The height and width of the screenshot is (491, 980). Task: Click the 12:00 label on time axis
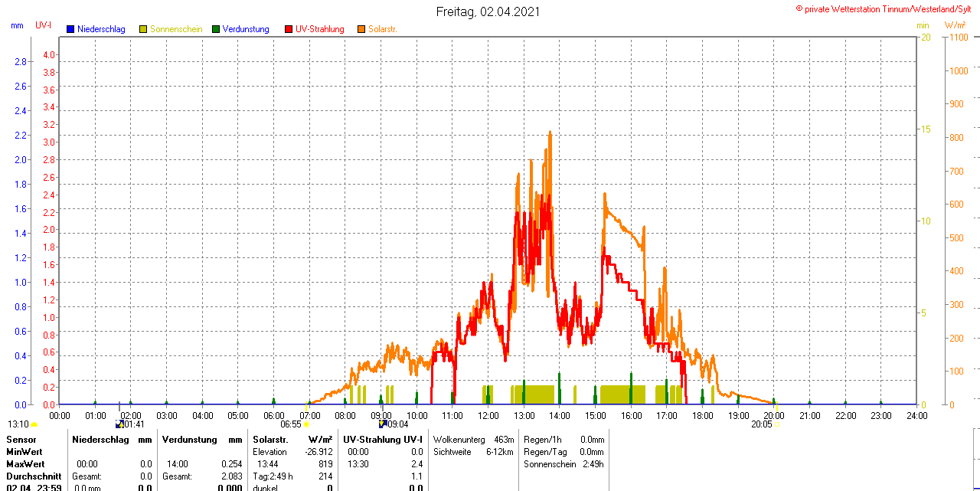pos(488,415)
